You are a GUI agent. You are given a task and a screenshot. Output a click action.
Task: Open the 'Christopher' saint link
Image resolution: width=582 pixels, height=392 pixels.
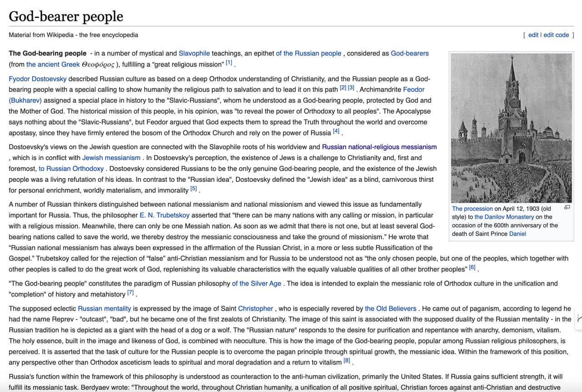(256, 308)
